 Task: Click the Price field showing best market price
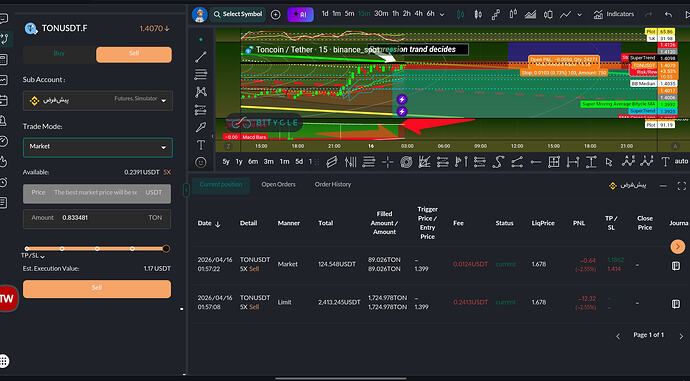(97, 194)
